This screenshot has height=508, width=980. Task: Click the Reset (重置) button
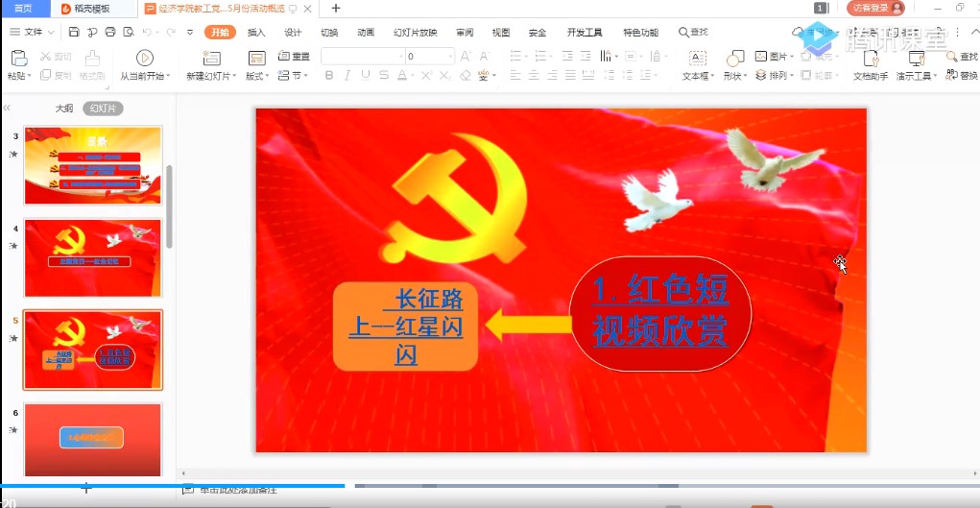295,56
